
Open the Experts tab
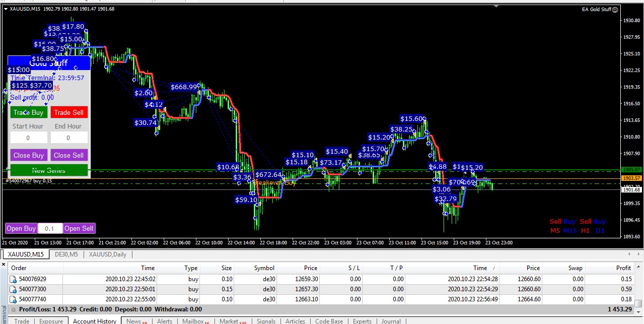362,321
